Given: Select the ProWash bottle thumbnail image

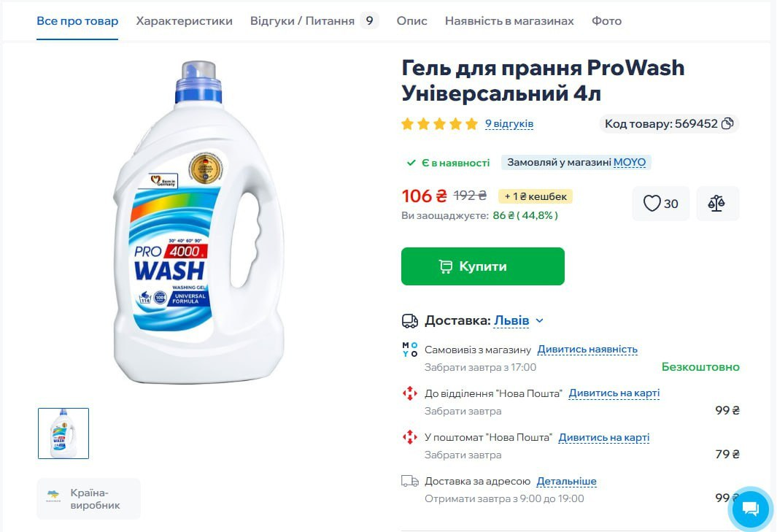Looking at the screenshot, I should pyautogui.click(x=63, y=433).
